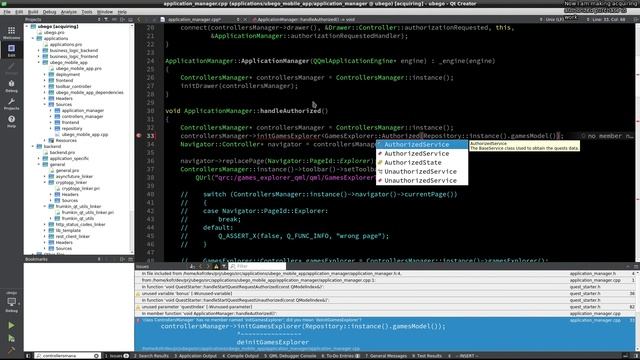640x360 pixels.
Task: Open the Test Results tab
Action: [426, 356]
